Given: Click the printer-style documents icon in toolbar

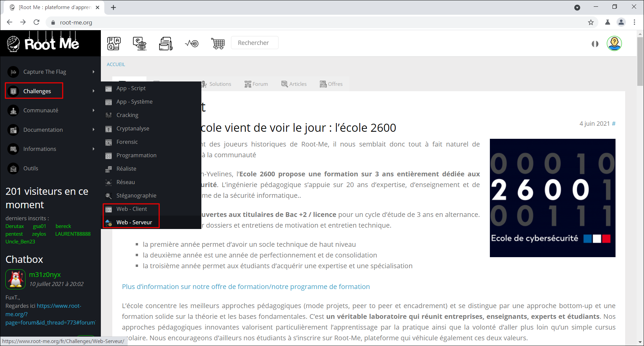Looking at the screenshot, I should click(166, 43).
